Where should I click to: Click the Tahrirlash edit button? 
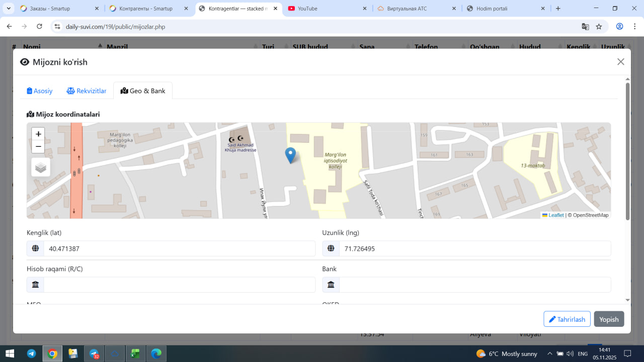[567, 319]
